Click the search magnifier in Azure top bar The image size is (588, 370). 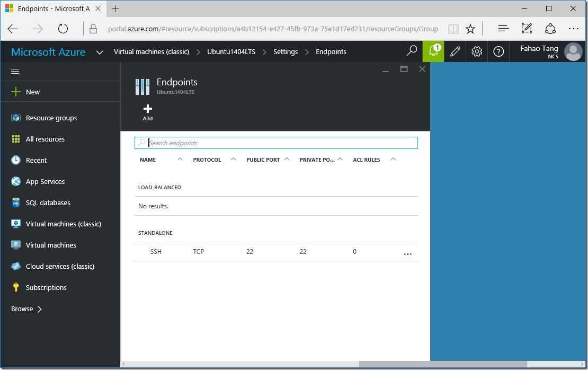[x=412, y=51]
